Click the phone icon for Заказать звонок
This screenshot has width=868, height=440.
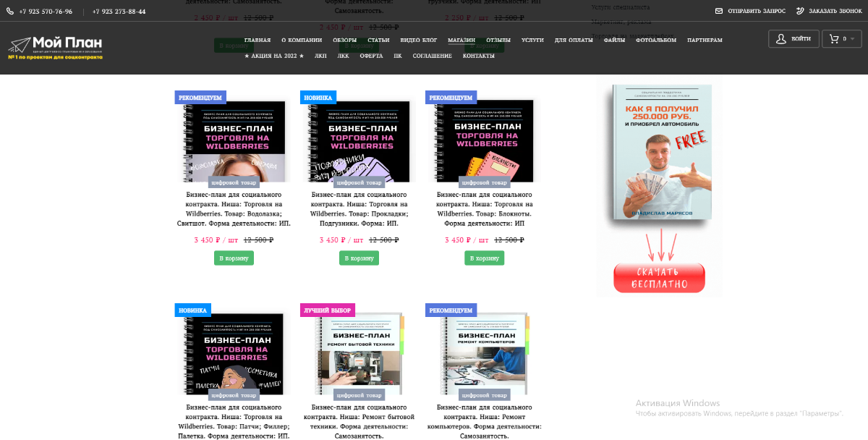[x=800, y=11]
